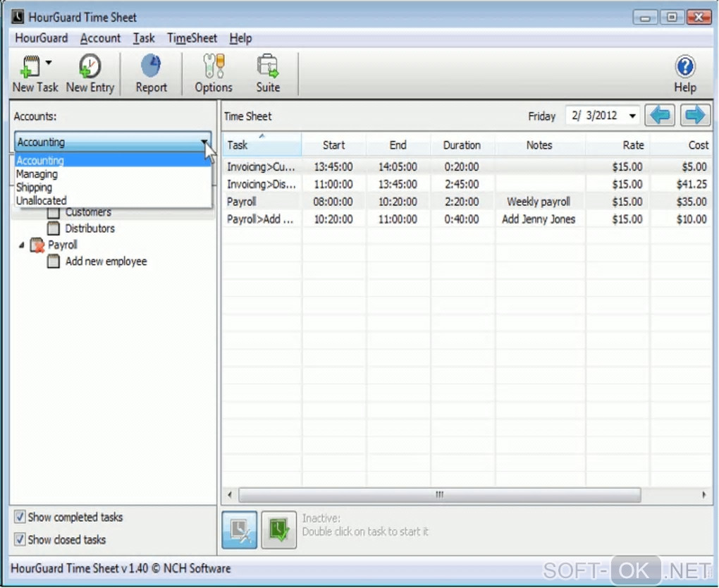719x588 pixels.
Task: Click the Weekly payroll note cell
Action: pos(539,202)
